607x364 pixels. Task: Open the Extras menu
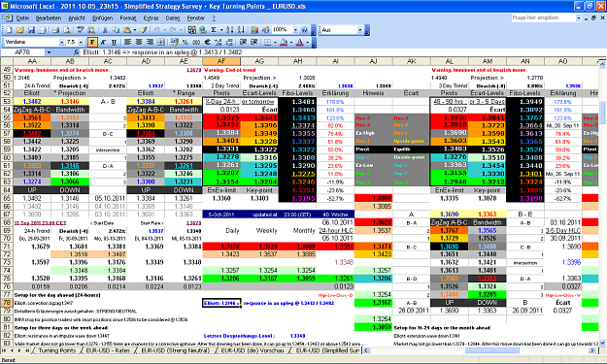point(151,18)
